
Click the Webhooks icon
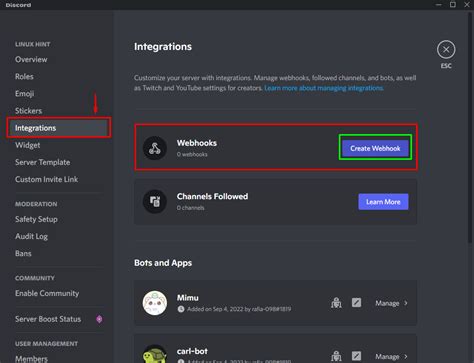[x=155, y=148]
